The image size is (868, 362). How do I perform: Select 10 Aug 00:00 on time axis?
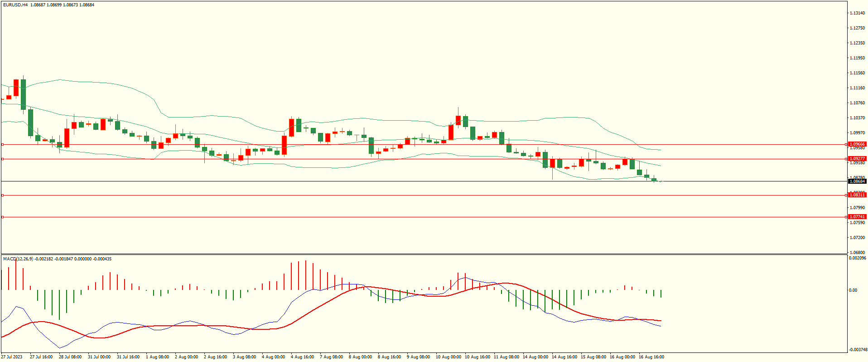click(448, 357)
